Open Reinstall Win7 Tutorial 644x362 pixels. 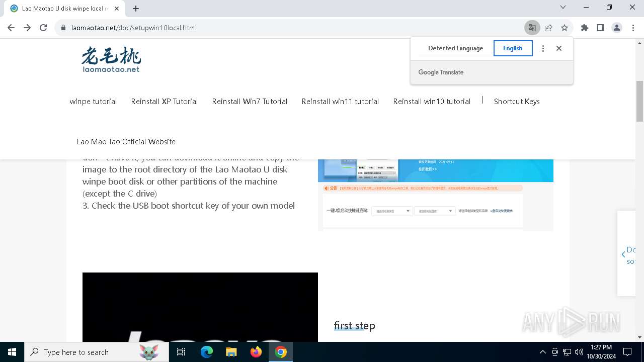point(250,102)
